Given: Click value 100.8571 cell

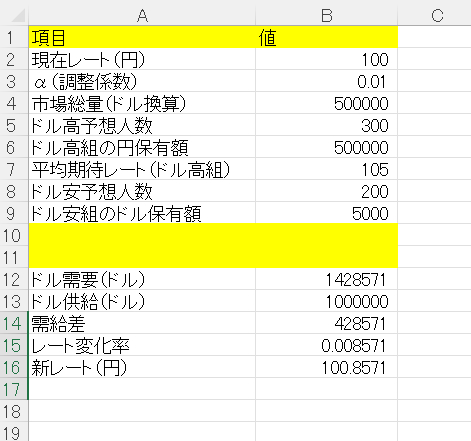Looking at the screenshot, I should point(326,367).
